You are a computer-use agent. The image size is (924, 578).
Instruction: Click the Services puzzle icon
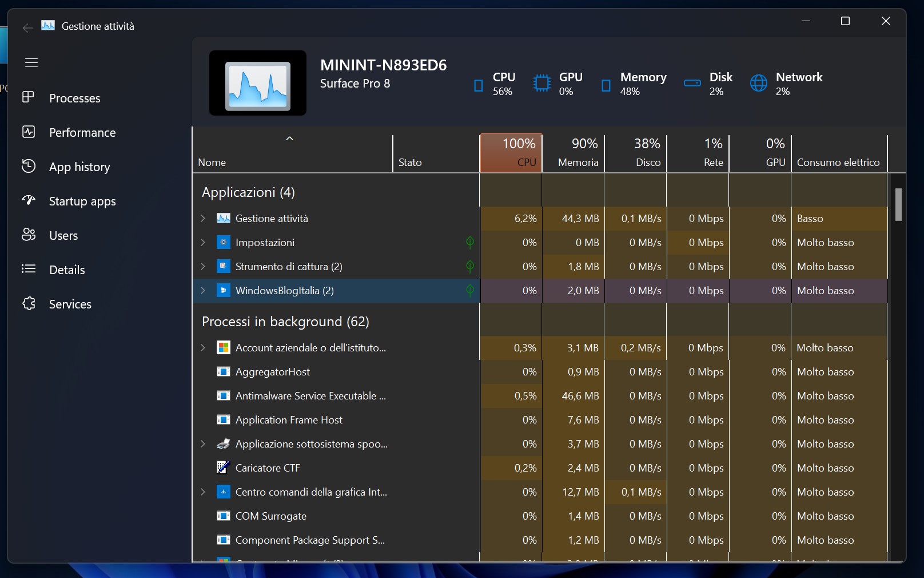coord(29,304)
